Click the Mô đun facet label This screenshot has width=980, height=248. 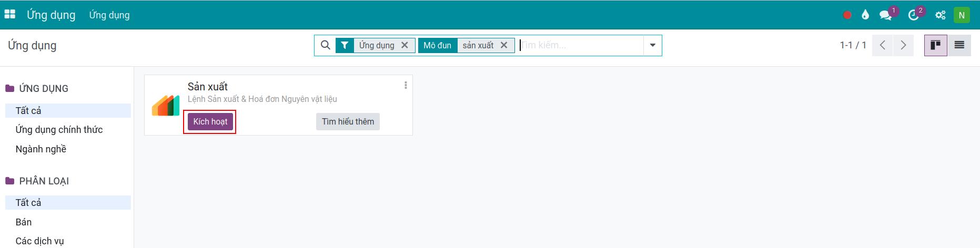coord(438,45)
